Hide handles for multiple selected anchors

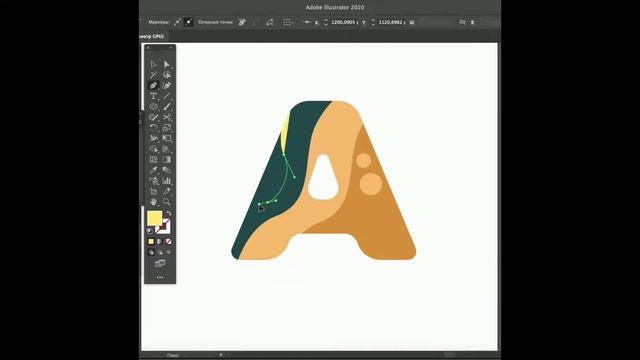188,22
